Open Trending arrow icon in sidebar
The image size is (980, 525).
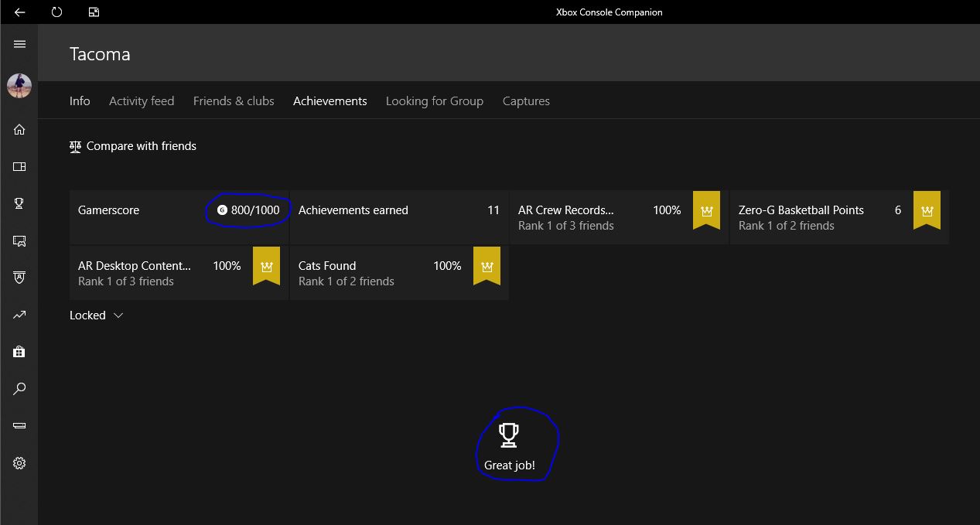[19, 315]
